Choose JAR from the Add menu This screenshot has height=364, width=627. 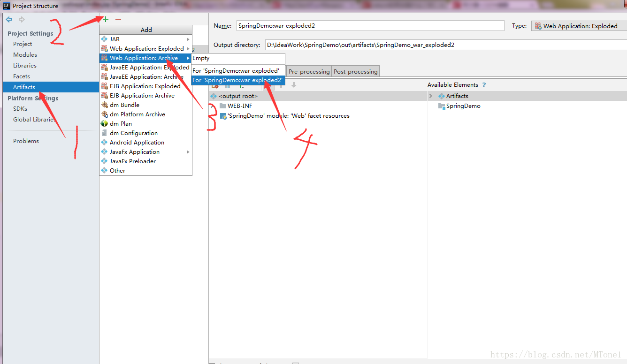coord(145,39)
